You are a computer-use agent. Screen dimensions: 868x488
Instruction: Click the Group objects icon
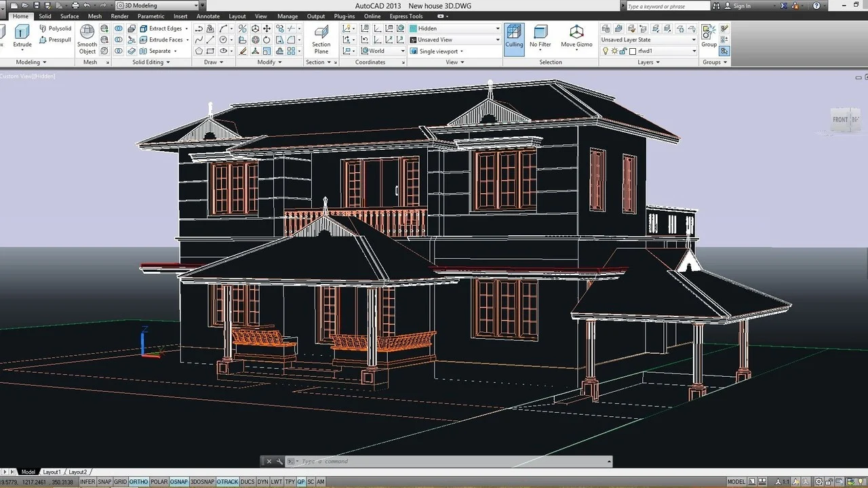[709, 36]
